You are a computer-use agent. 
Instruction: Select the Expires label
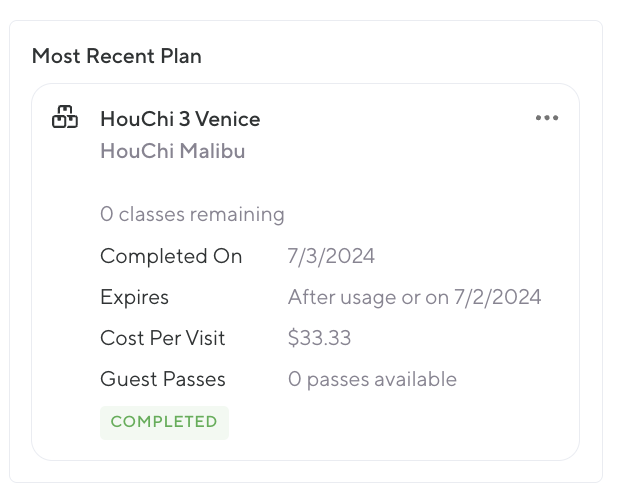(x=134, y=297)
